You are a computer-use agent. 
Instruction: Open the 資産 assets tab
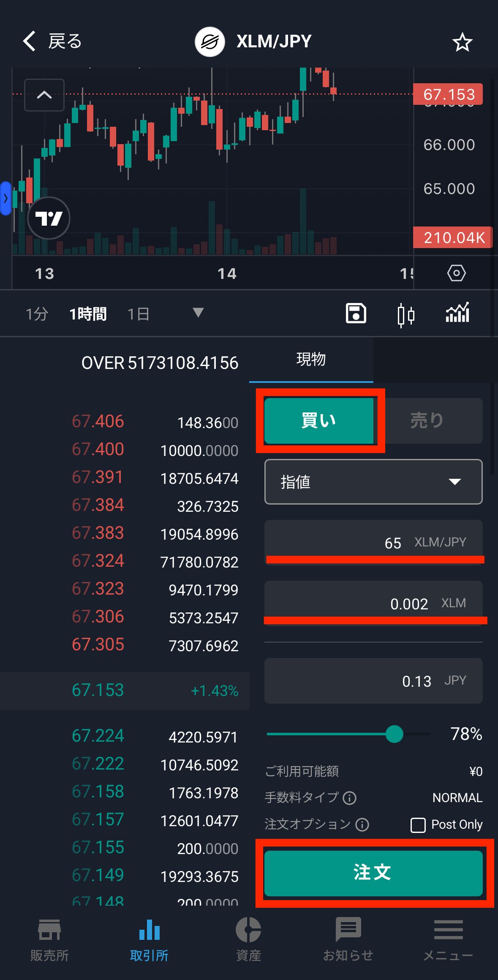click(x=248, y=940)
